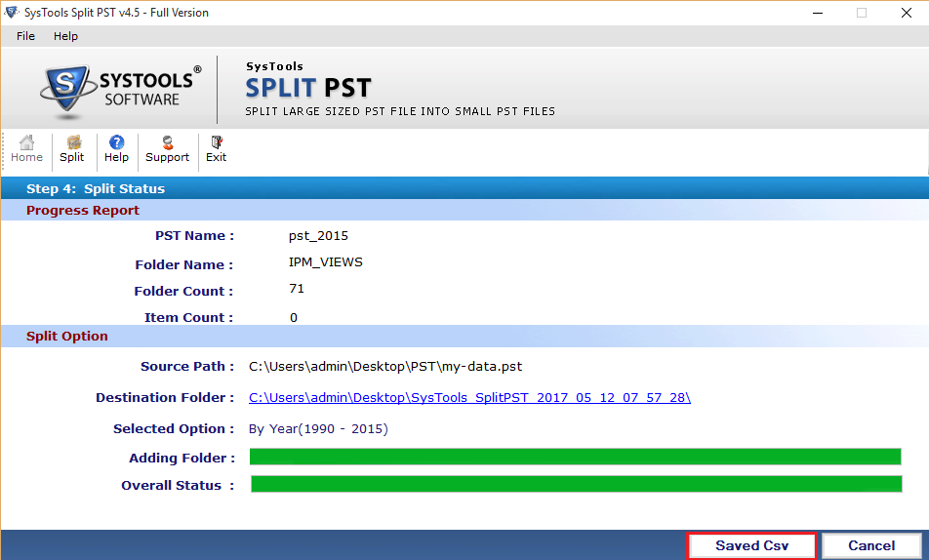
Task: Click the Saved Csv button
Action: 751,545
